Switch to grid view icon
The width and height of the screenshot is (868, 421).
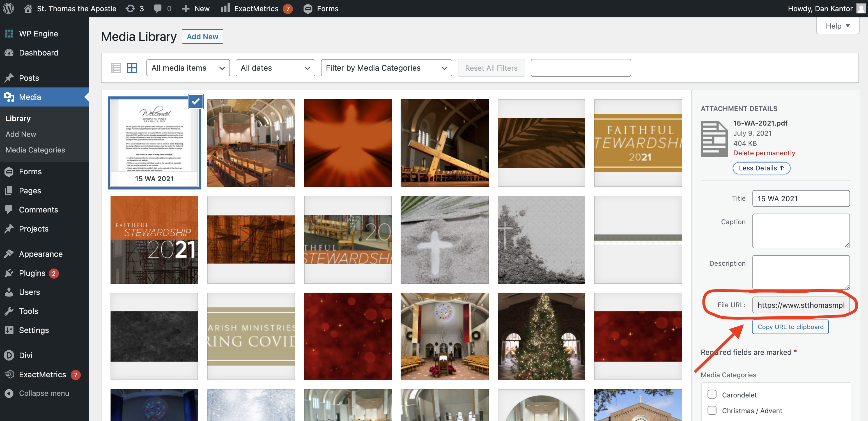(132, 68)
